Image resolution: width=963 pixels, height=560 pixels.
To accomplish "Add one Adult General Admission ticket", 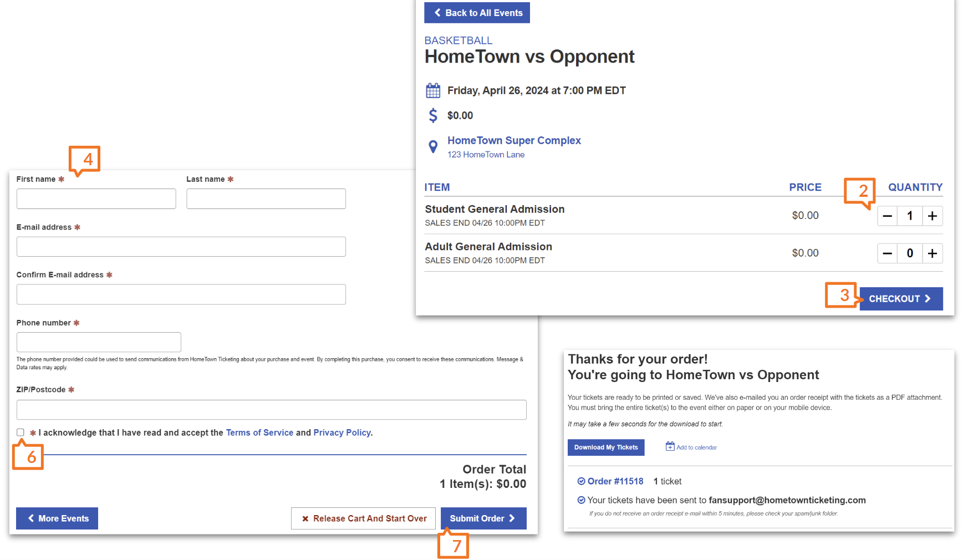I will click(933, 253).
